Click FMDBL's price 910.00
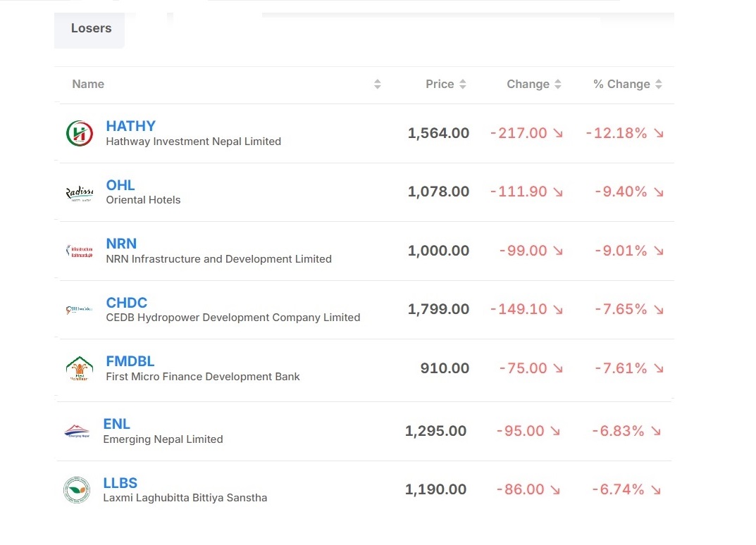Image resolution: width=756 pixels, height=545 pixels. (445, 368)
